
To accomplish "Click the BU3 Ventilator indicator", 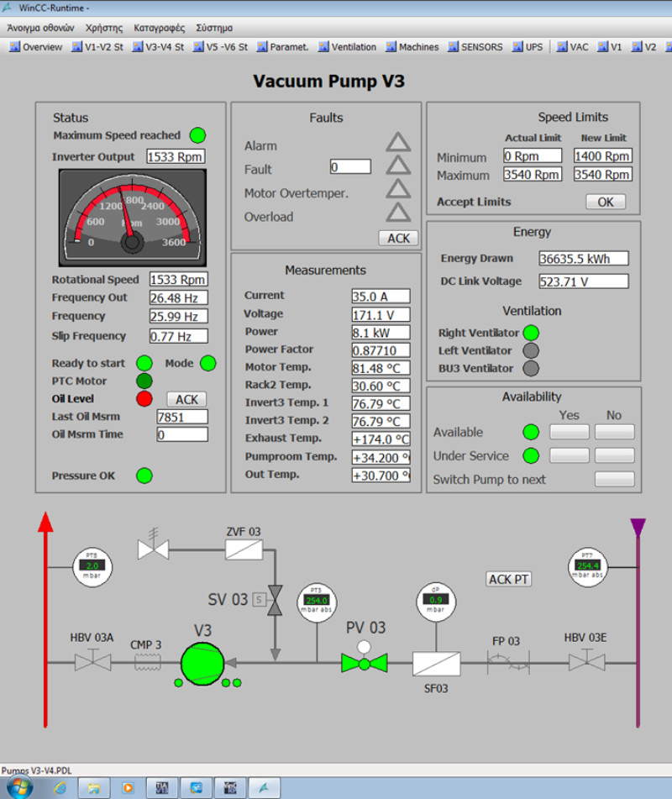I will pyautogui.click(x=531, y=369).
